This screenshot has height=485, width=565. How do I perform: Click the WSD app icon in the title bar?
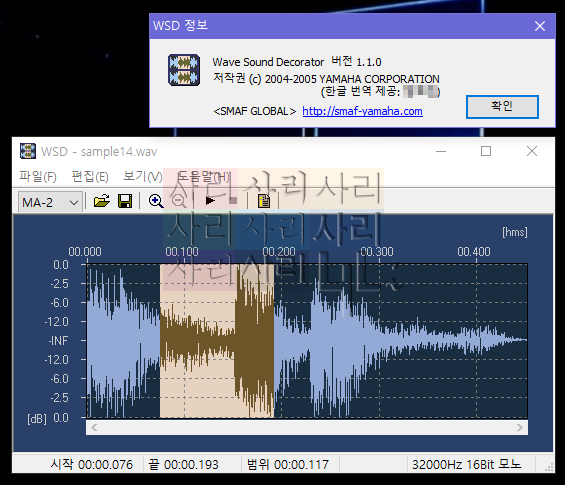(x=28, y=151)
